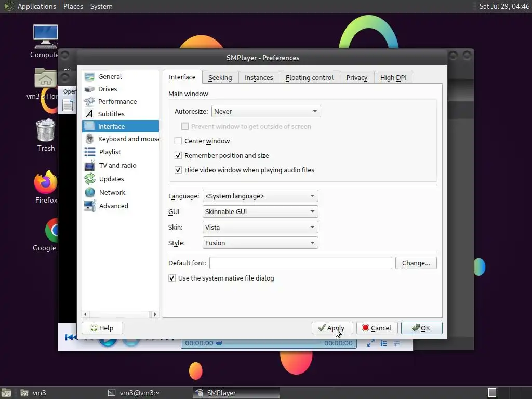Switch to vm3 folder window in taskbar
This screenshot has height=399, width=532.
coord(33,393)
